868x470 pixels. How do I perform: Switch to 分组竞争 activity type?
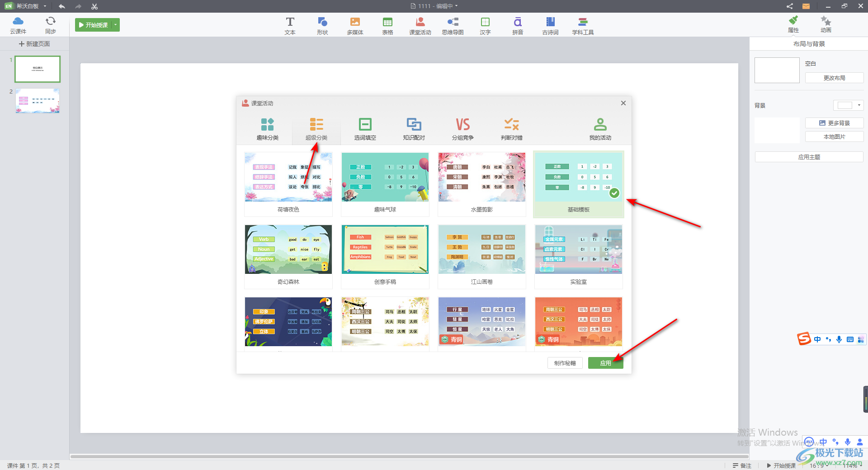[463, 129]
